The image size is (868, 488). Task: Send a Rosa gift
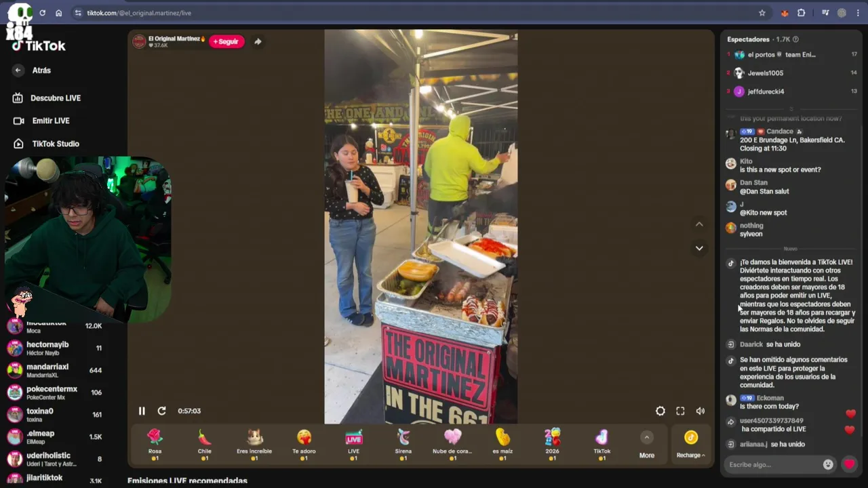point(155,445)
